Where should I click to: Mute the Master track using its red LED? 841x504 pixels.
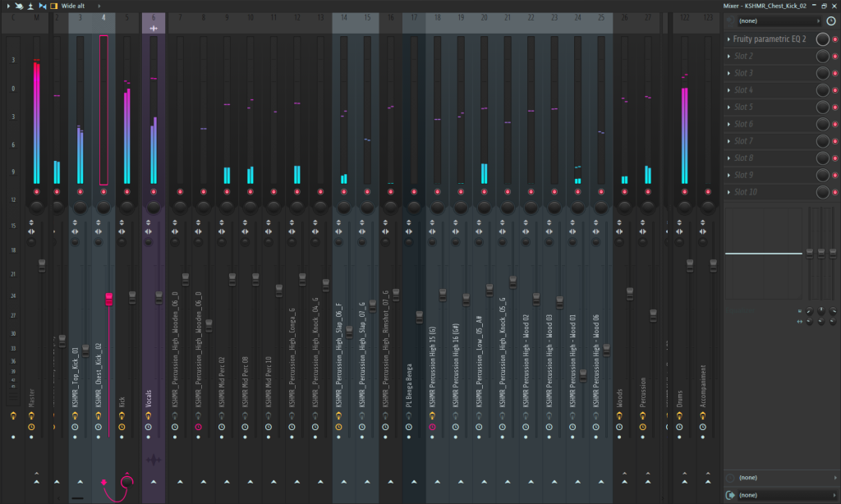tap(36, 191)
